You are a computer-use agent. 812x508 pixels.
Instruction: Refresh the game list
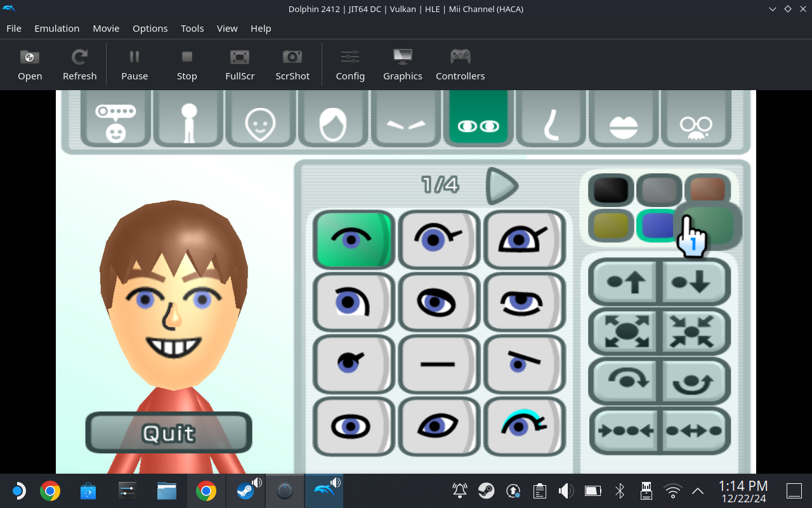(80, 65)
